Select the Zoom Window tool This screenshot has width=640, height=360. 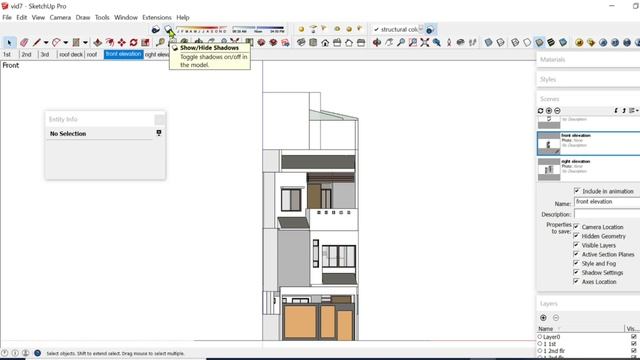coord(413,42)
